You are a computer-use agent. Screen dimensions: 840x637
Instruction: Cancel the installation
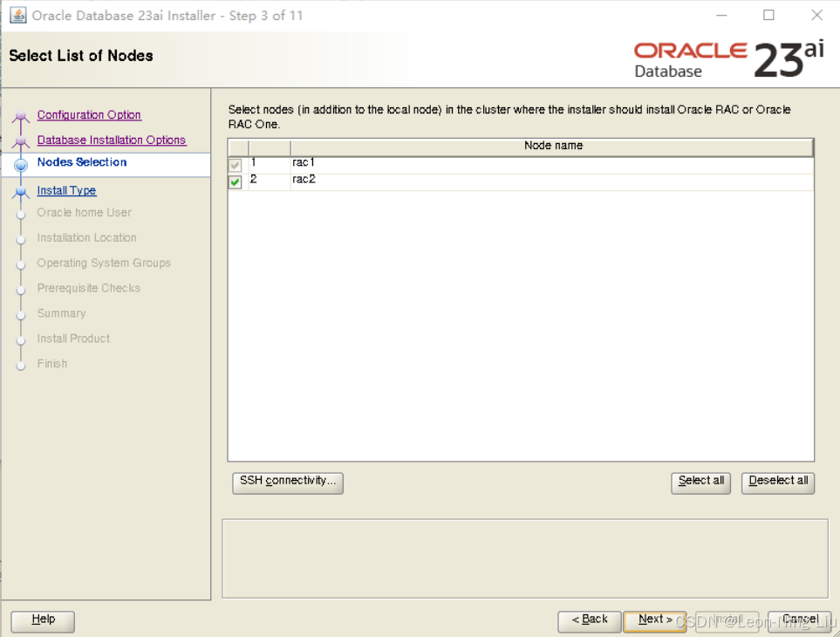pos(799,621)
